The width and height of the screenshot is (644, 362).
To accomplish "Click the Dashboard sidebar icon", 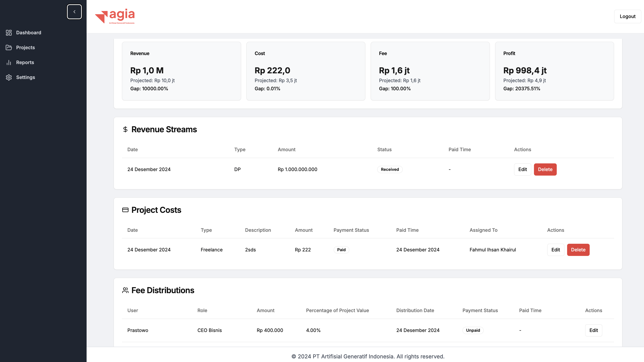I will click(x=9, y=33).
